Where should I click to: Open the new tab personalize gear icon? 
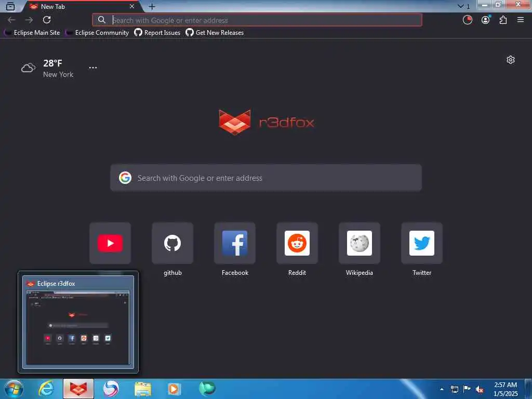(511, 60)
